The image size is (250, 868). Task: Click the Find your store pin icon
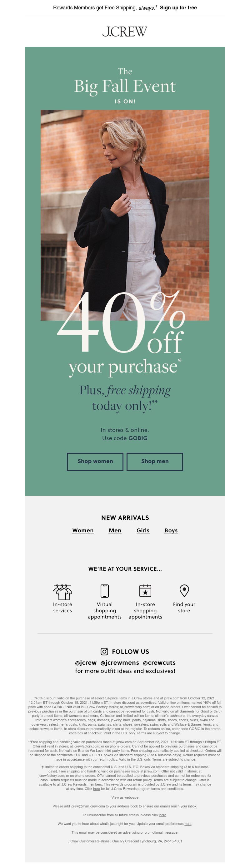coord(184,591)
